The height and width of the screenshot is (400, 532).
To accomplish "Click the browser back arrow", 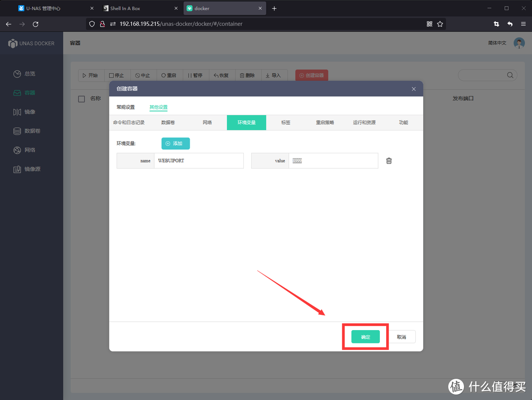I will (x=9, y=24).
